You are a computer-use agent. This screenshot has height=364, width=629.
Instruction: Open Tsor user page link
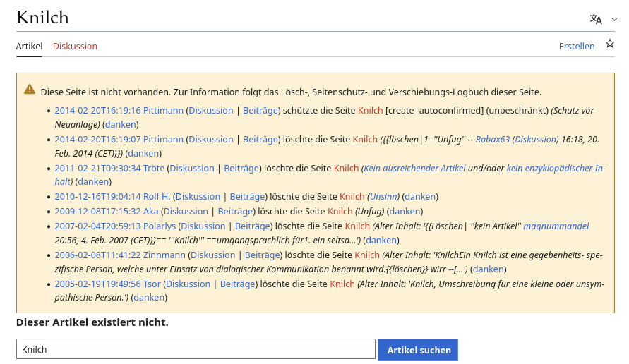pyautogui.click(x=152, y=284)
